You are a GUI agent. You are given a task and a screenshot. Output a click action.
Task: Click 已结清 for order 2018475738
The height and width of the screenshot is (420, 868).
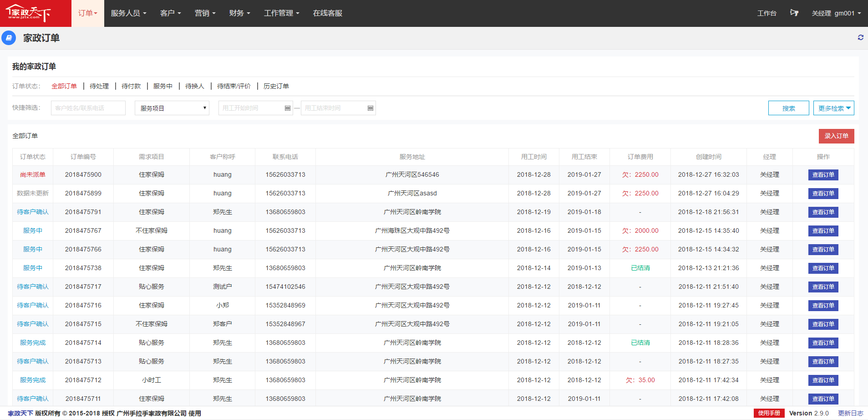click(640, 268)
